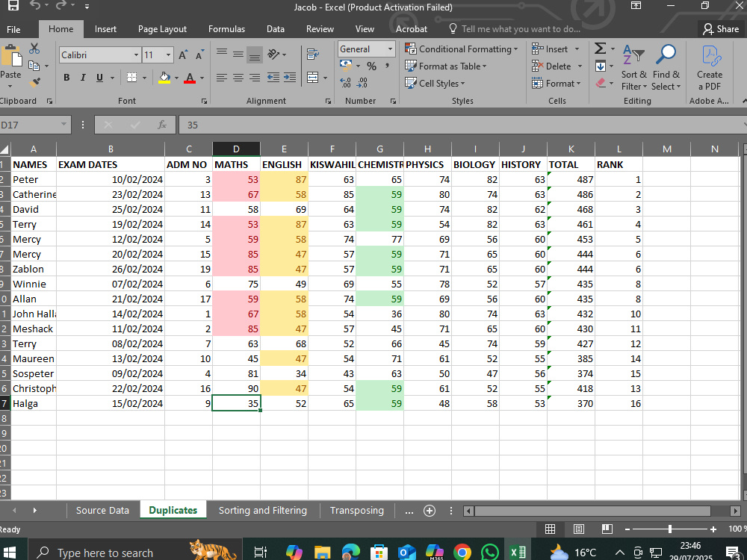This screenshot has height=560, width=747.
Task: Click the Save icon in quick access toolbar
Action: (13, 6)
